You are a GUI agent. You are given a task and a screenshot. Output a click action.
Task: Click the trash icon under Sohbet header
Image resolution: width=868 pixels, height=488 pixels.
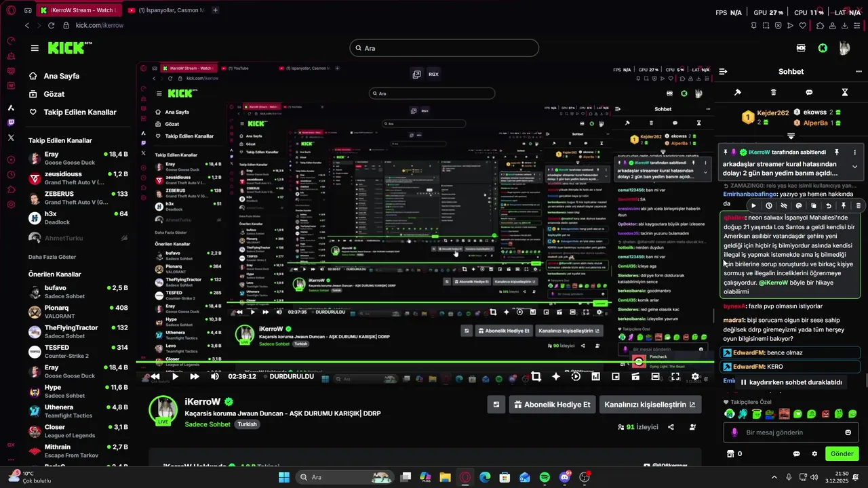pyautogui.click(x=774, y=92)
